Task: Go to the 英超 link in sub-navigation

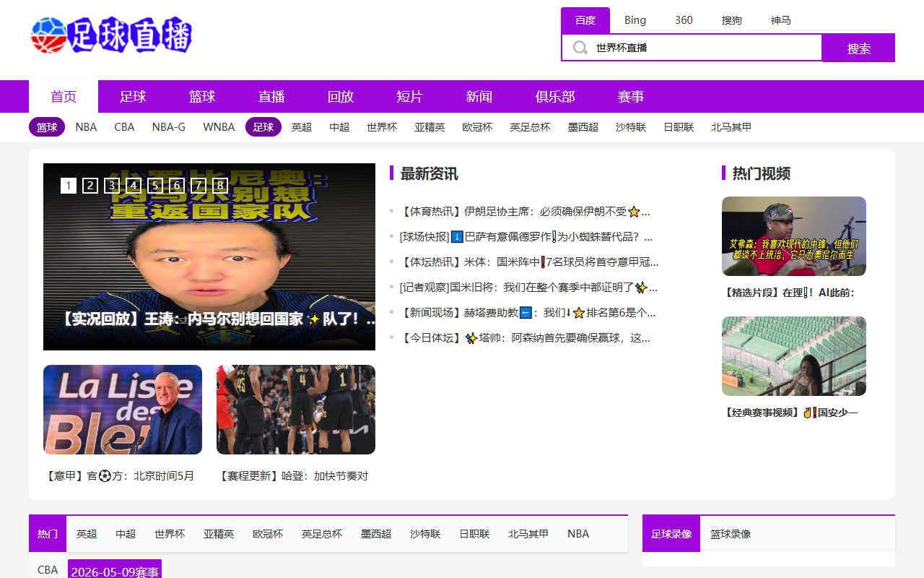Action: 302,127
